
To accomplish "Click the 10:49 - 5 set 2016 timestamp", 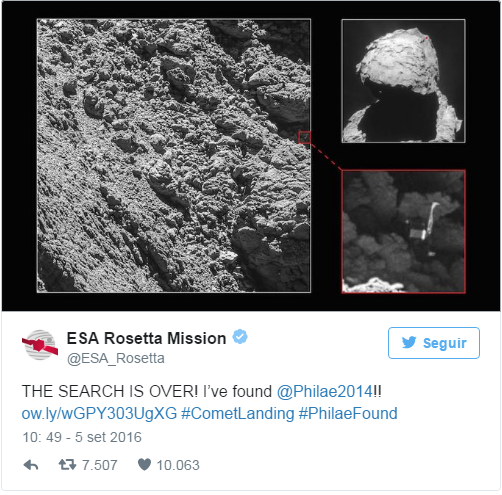I will [x=82, y=437].
